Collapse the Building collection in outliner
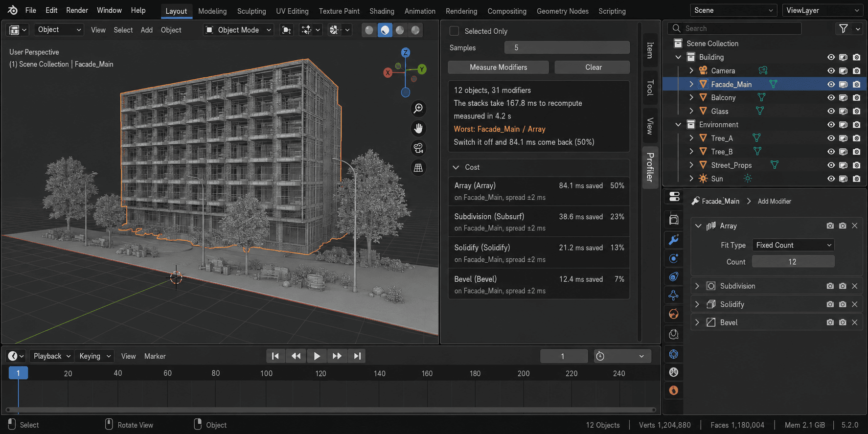 [678, 57]
